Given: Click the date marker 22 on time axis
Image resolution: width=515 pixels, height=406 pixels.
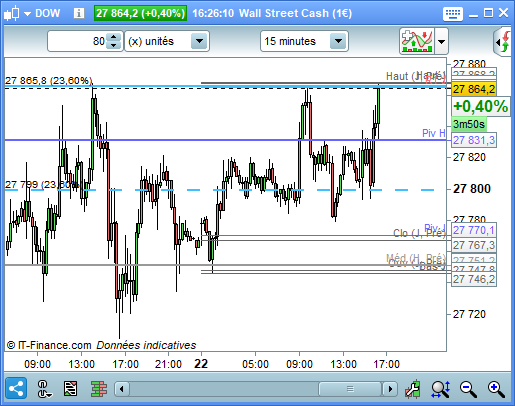Looking at the screenshot, I should coord(201,364).
